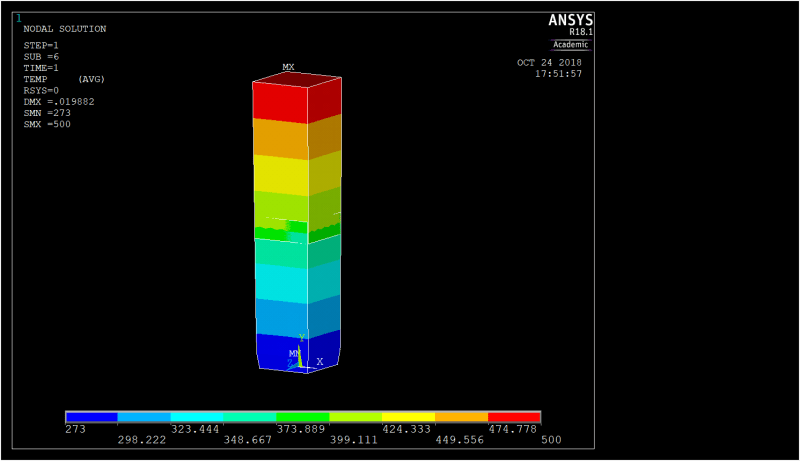800x461 pixels.
Task: Click the 17:51:57 timestamp
Action: 558,74
